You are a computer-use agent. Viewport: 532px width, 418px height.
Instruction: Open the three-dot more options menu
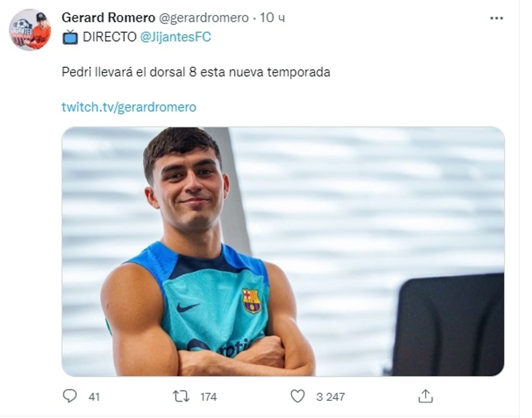[x=496, y=18]
